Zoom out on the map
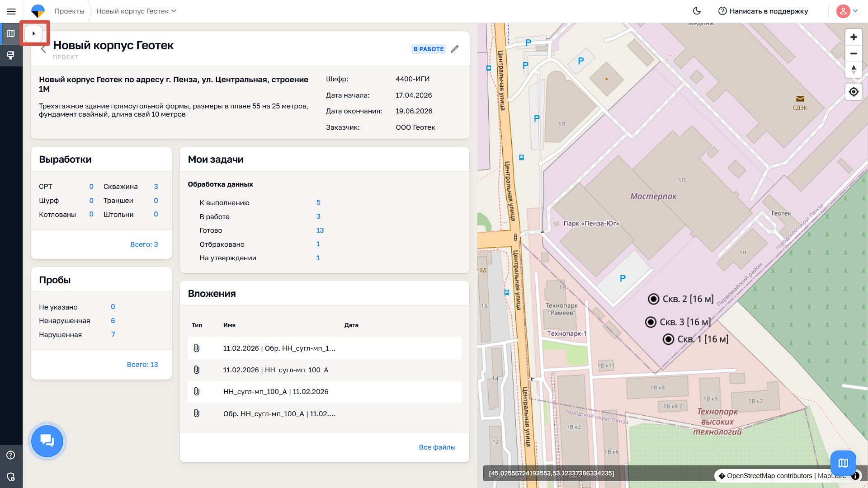The width and height of the screenshot is (868, 488). [854, 53]
